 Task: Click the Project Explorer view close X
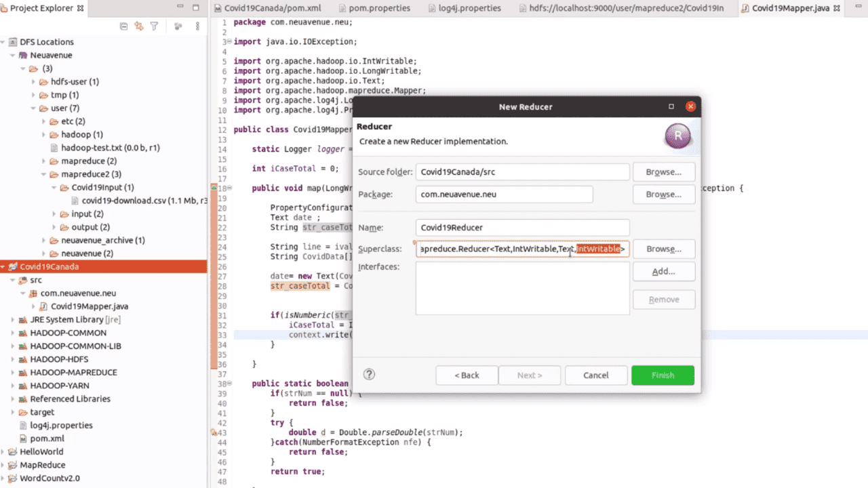[81, 8]
